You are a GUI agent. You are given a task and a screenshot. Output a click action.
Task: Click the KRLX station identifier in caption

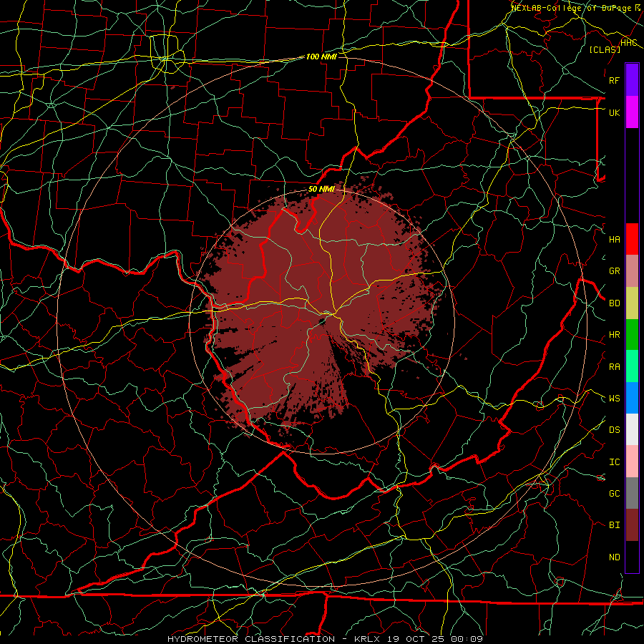[367, 639]
